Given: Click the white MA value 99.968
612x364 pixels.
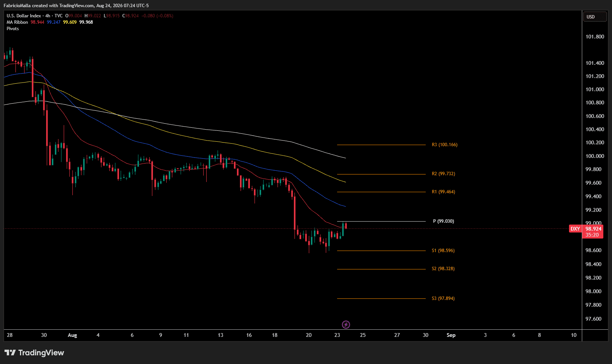Looking at the screenshot, I should pyautogui.click(x=86, y=22).
